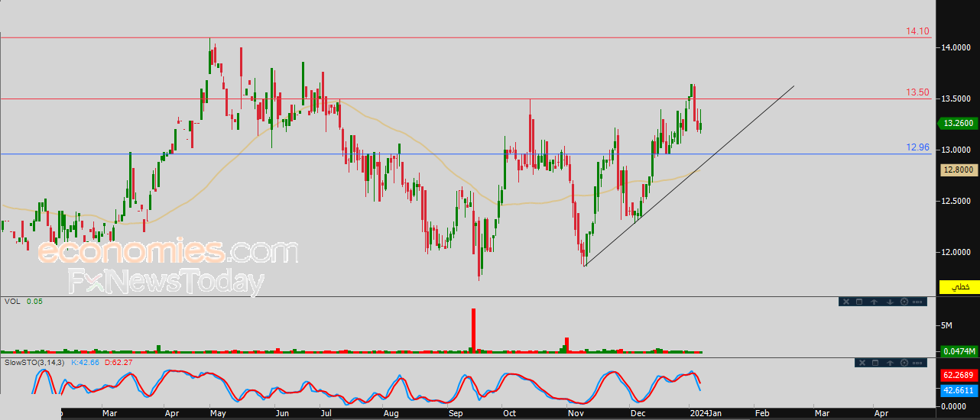
Task: Click the K:42.66 stochastic value
Action: tap(86, 362)
